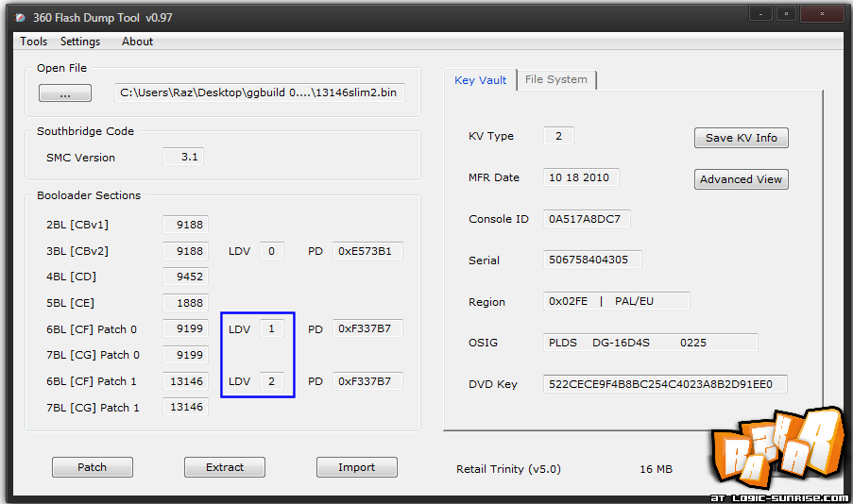Select the 4BL [CD] value 9452
Screen dimensions: 853x504
185,277
